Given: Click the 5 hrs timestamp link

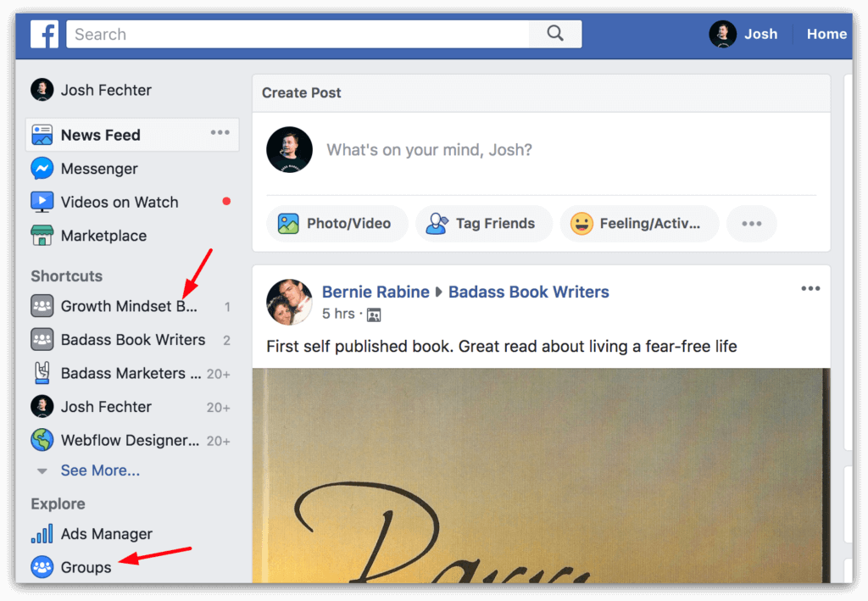Looking at the screenshot, I should click(338, 314).
